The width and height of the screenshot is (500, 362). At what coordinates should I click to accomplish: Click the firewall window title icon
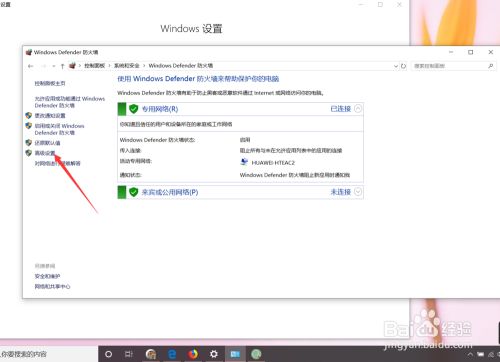click(x=29, y=52)
